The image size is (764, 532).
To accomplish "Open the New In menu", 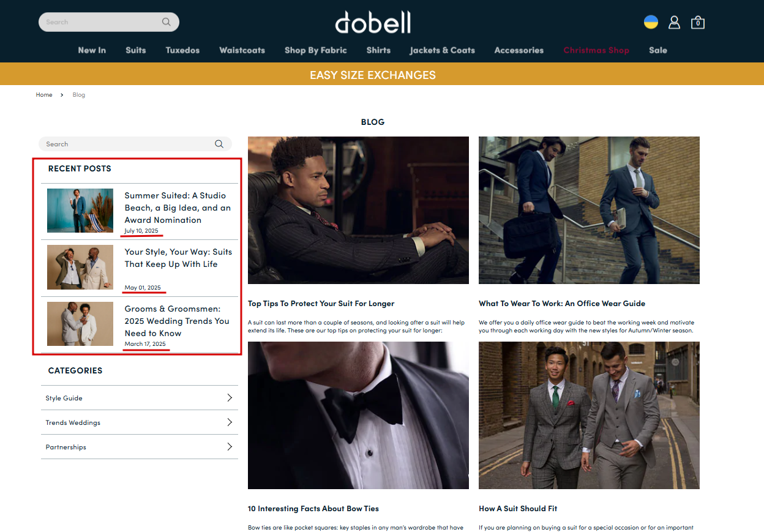I will [x=92, y=50].
